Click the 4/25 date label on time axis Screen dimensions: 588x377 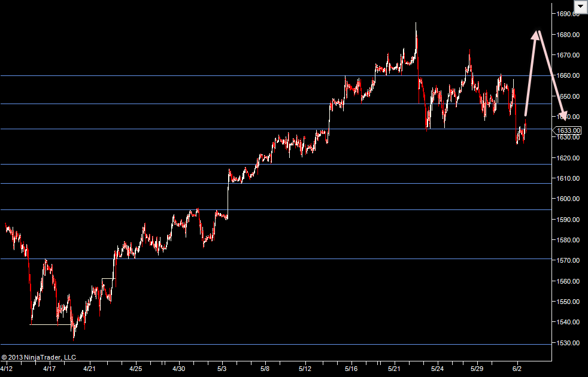point(135,369)
